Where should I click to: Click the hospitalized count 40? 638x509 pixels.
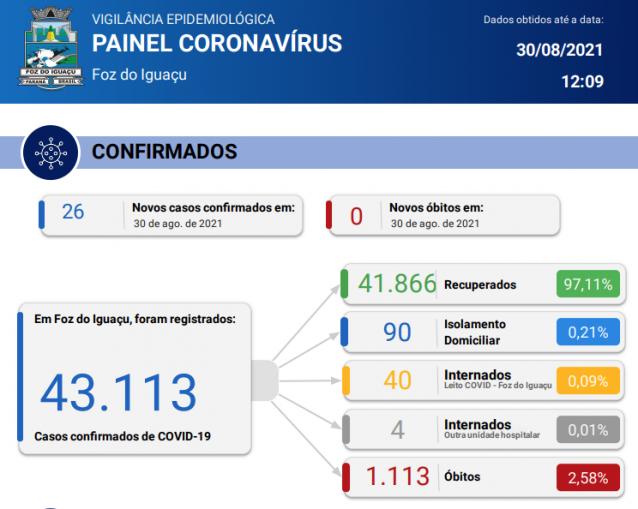398,380
